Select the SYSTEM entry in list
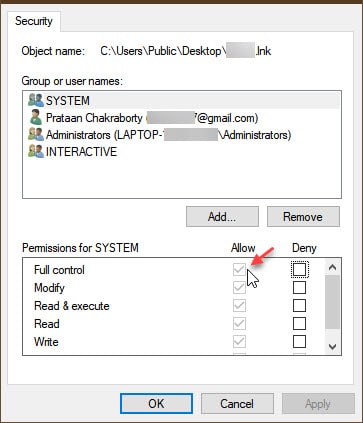 (182, 100)
